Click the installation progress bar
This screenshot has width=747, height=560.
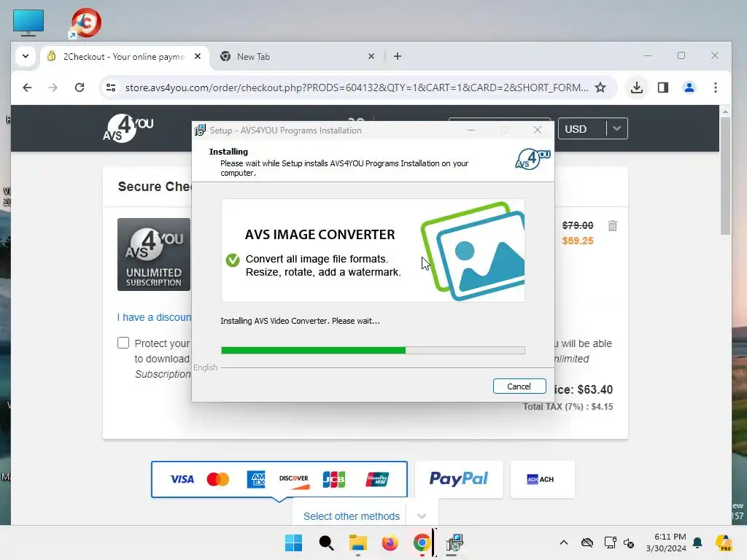[373, 351]
